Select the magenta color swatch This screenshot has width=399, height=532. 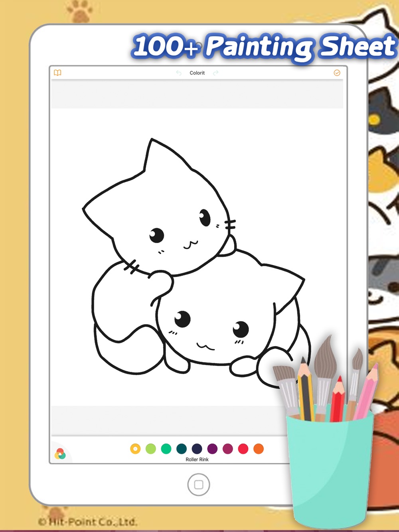[x=228, y=449]
